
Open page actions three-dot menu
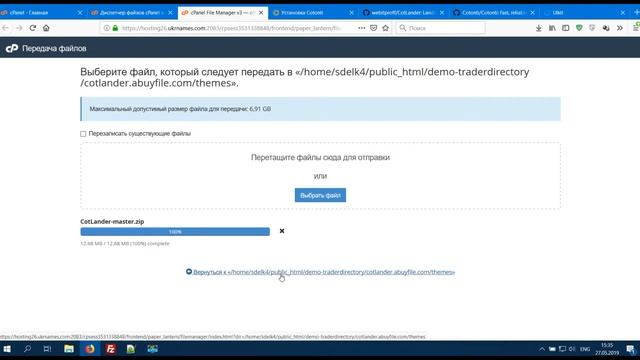coord(362,28)
